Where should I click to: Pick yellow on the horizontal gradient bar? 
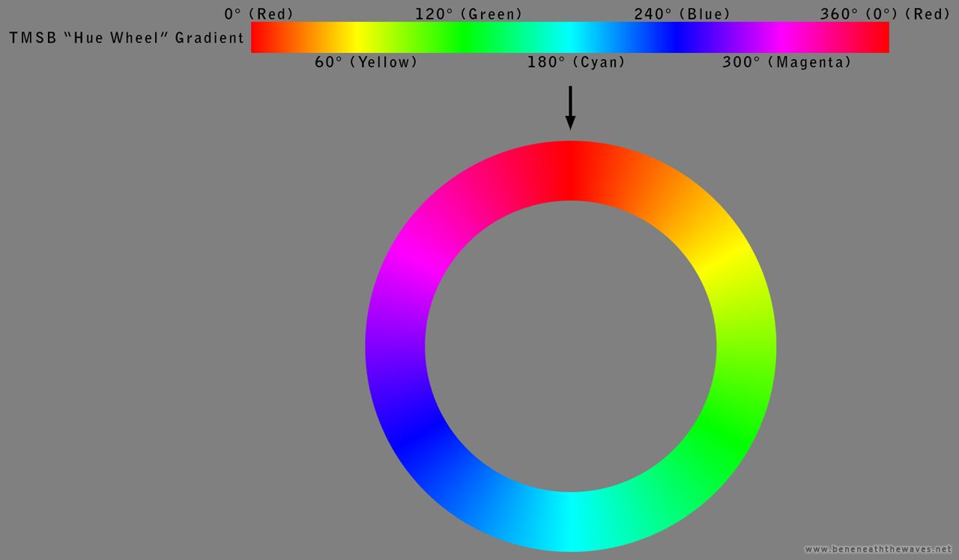click(x=357, y=37)
